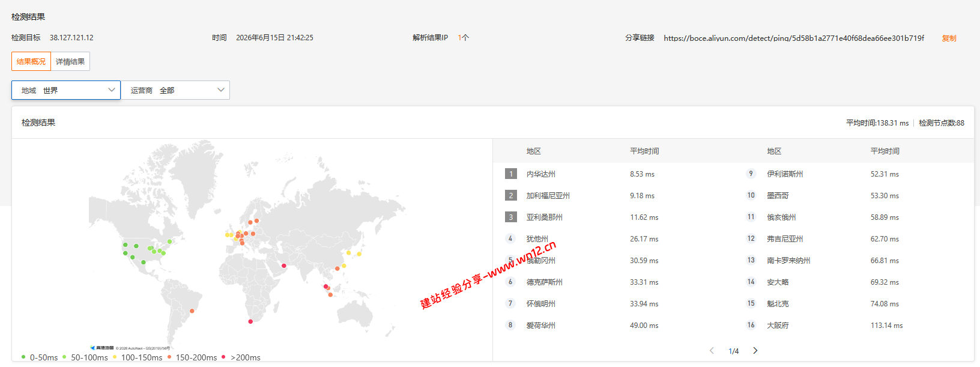
Task: Select the 俄亥俄州 row
Action: tap(854, 217)
